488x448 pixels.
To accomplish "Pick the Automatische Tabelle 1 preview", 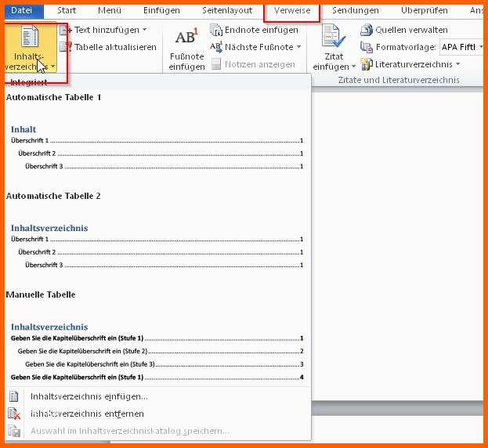I will coord(157,147).
